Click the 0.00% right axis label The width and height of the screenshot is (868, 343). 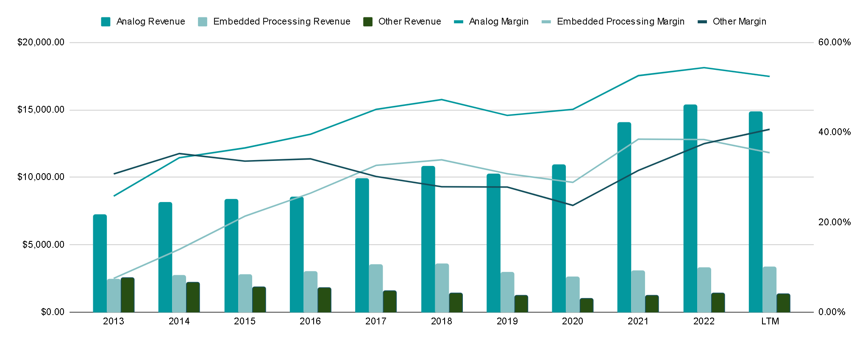(x=832, y=312)
